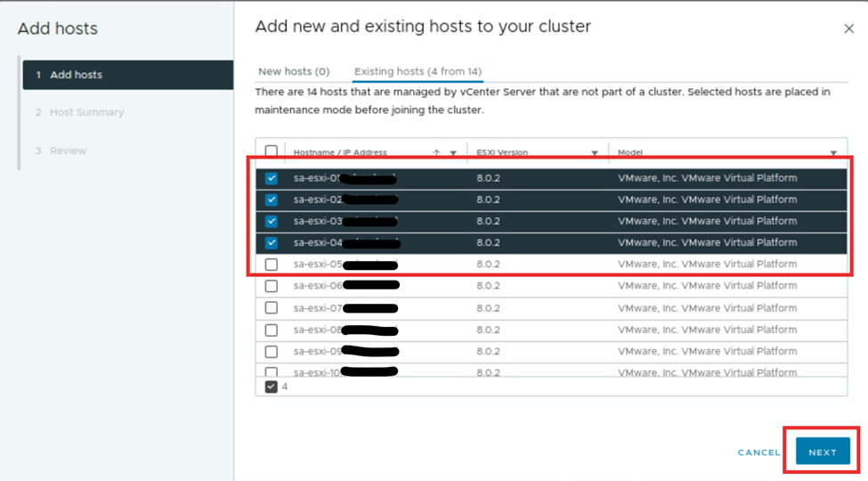Check the sa-esxi-05 host checkbox
868x481 pixels.
click(272, 265)
